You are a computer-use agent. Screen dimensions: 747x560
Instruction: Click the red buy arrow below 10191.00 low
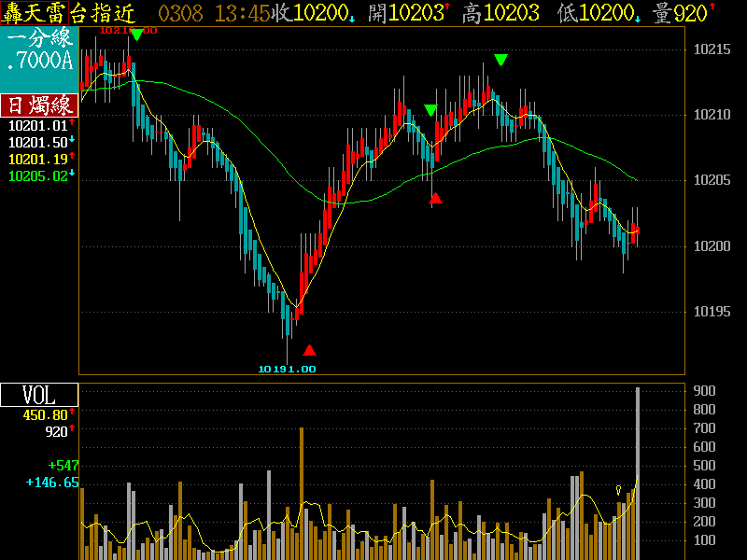[310, 351]
